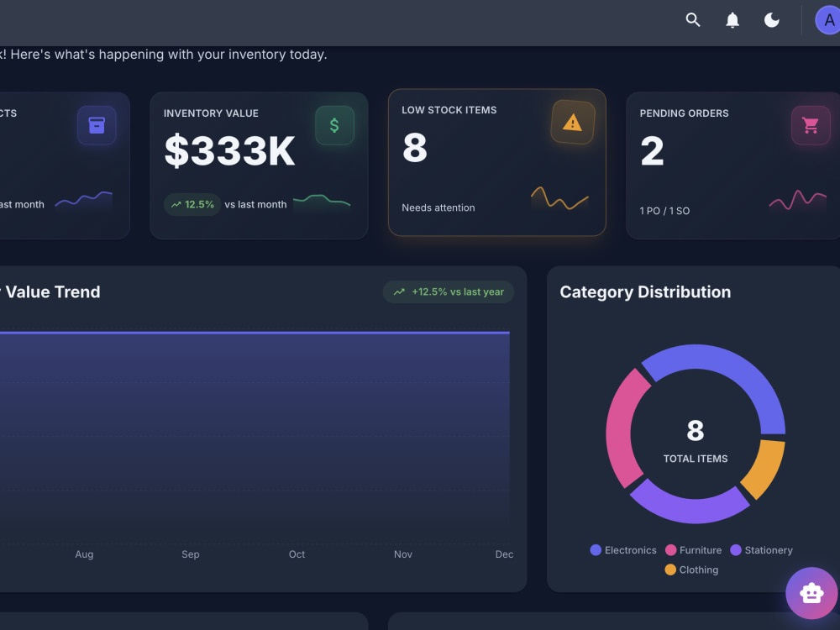Click the pending orders shopping cart icon
The height and width of the screenshot is (630, 840).
[811, 125]
